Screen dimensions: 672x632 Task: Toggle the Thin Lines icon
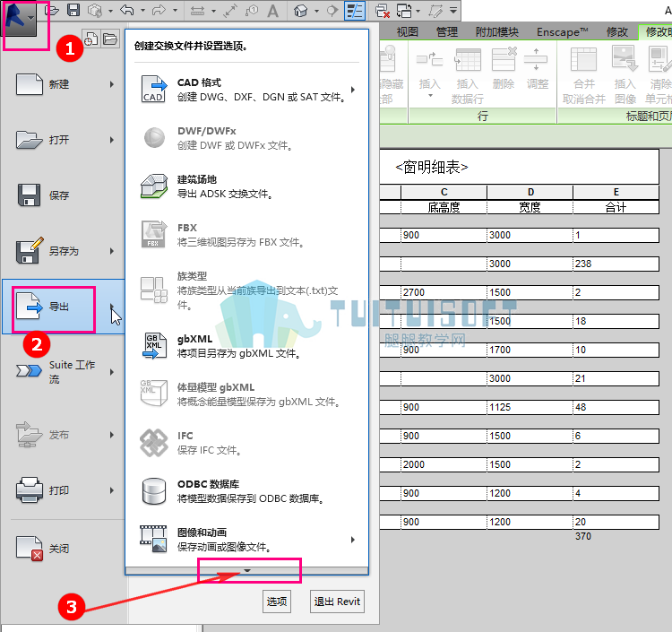pos(355,11)
